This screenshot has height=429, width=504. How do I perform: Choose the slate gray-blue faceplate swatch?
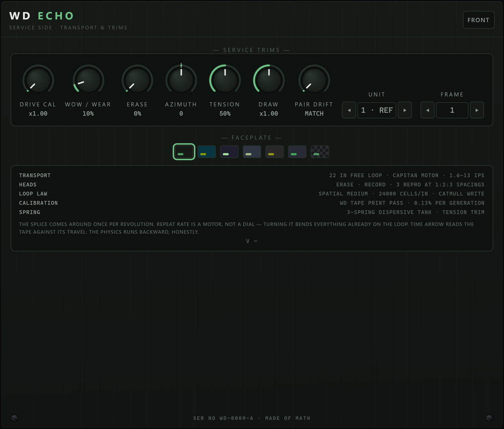click(x=252, y=152)
